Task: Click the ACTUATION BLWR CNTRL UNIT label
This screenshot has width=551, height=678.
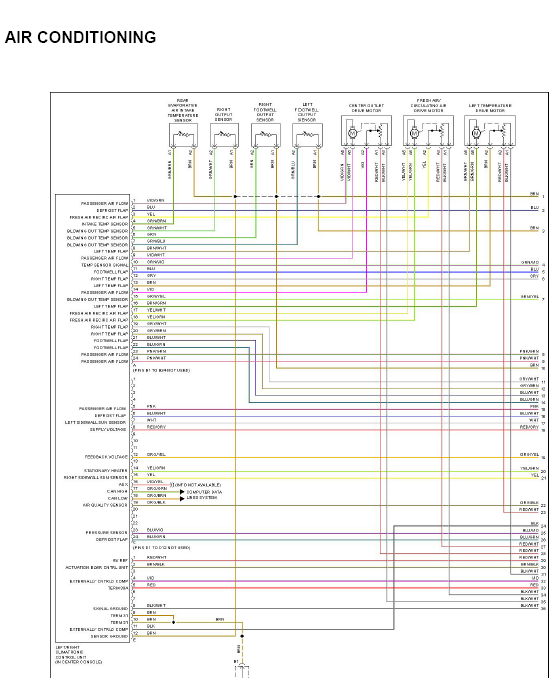Action: [x=96, y=567]
